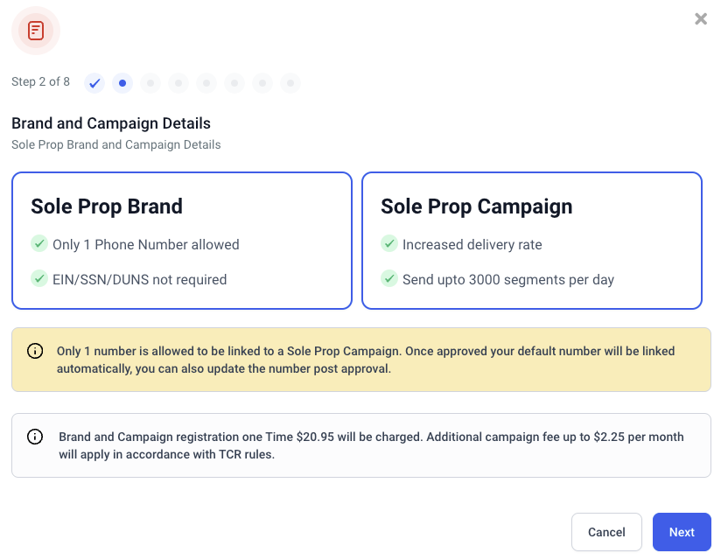Select the Sole Prop Campaign card

click(532, 241)
